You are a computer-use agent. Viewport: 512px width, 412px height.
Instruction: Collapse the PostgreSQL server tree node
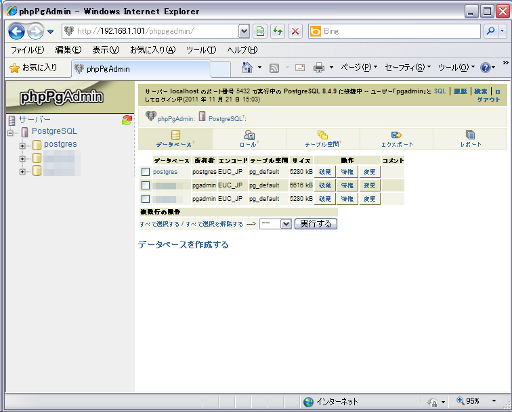tap(11, 133)
